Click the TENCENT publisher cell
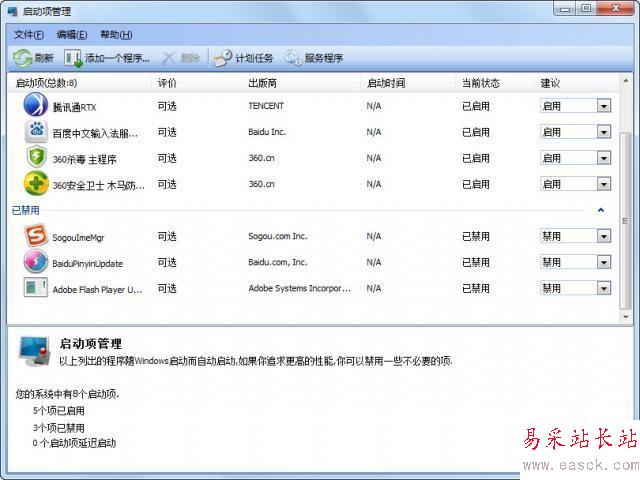This screenshot has width=640, height=480. 266,106
